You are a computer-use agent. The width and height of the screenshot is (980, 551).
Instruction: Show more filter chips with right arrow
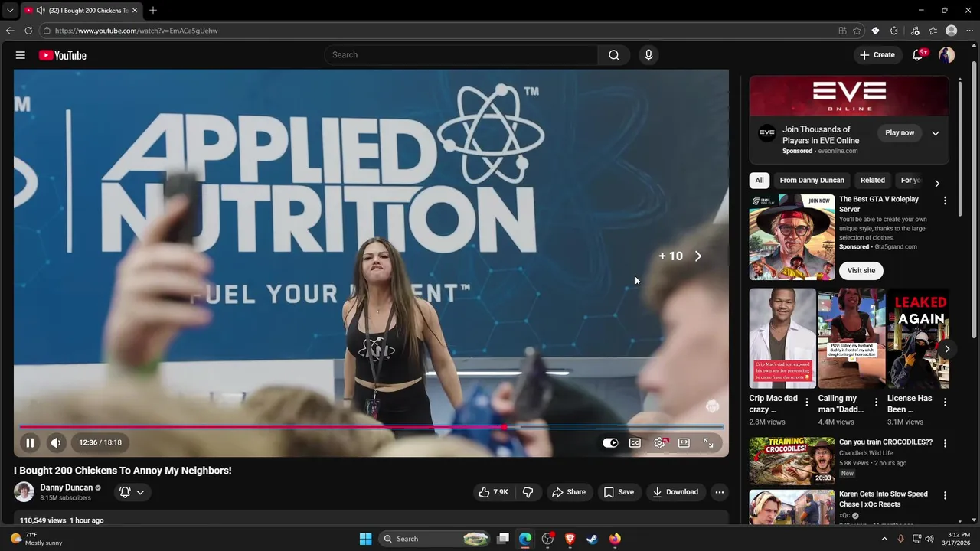[x=937, y=184]
